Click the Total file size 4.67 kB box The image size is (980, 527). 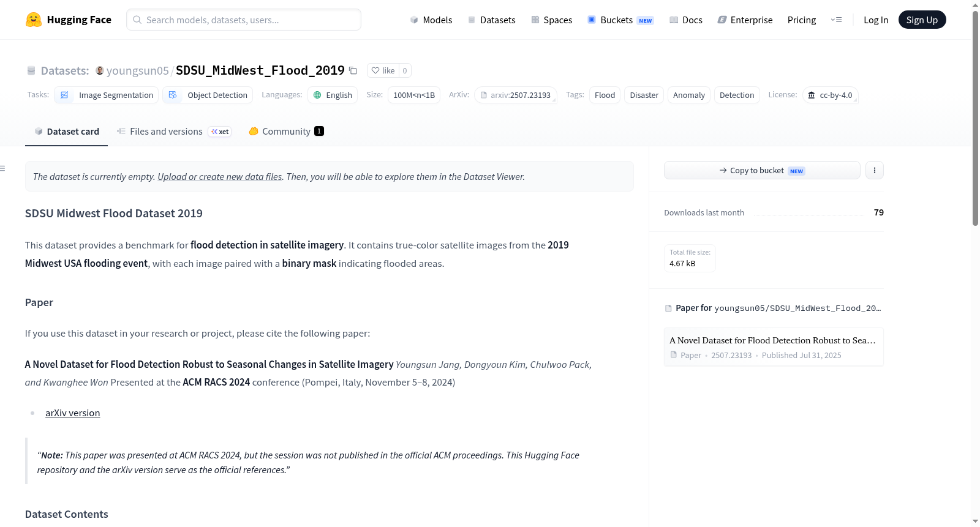[x=690, y=258]
